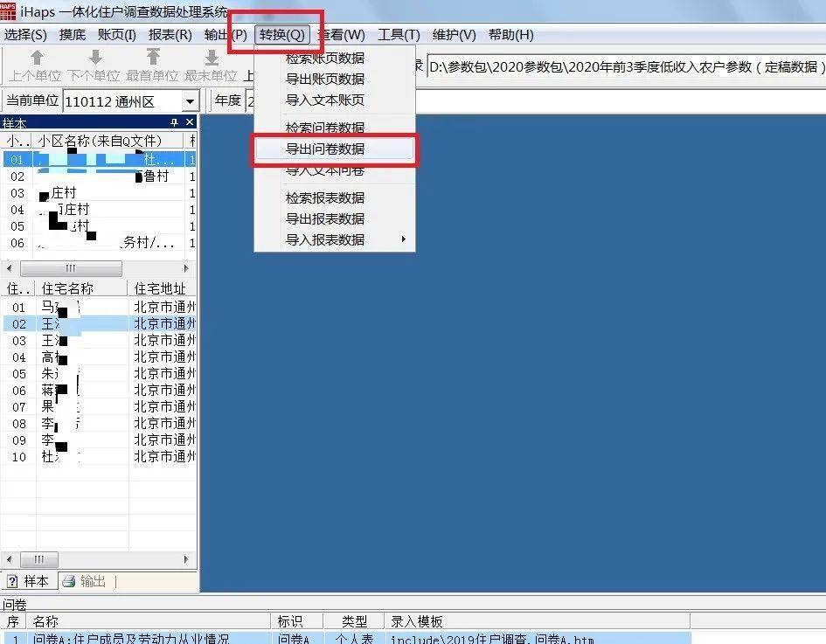Click the 录入模板 column header
The height and width of the screenshot is (644, 826).
(538, 621)
